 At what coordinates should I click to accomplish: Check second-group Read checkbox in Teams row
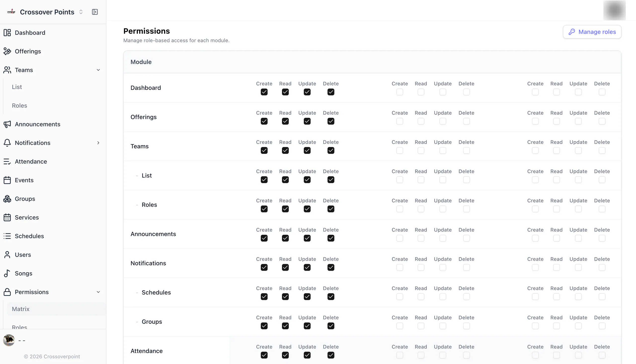click(421, 151)
